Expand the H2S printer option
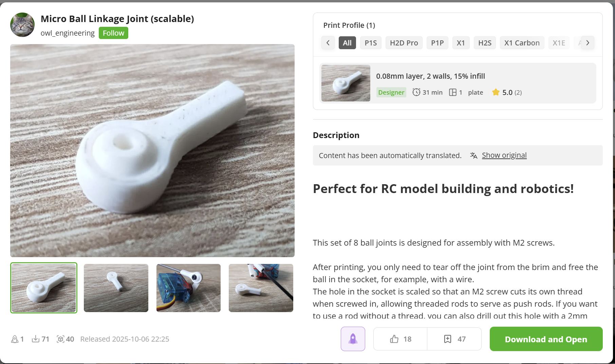 484,43
